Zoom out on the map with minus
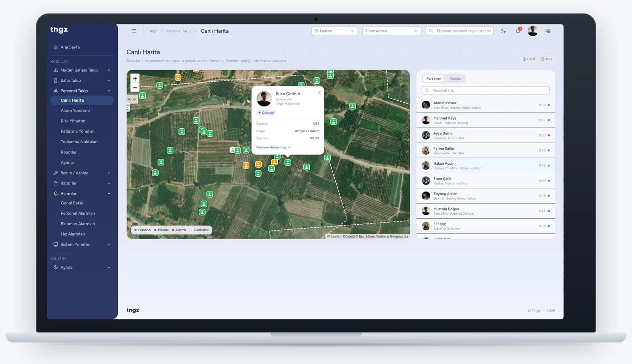The height and width of the screenshot is (364, 632). tap(135, 88)
